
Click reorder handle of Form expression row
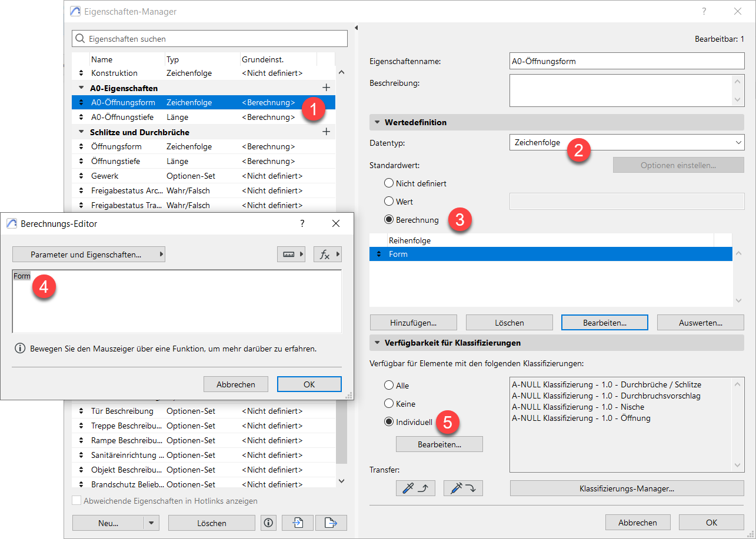(379, 255)
